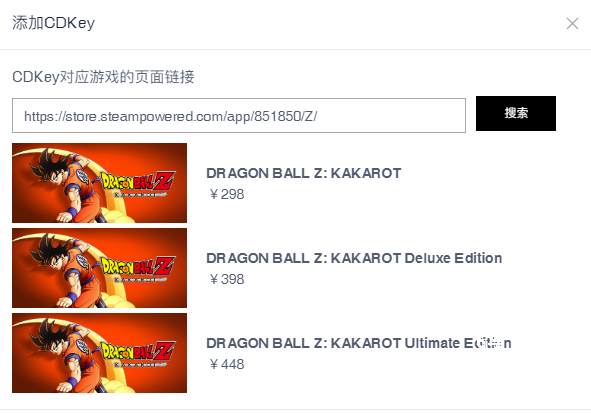The image size is (591, 414).
Task: Click the Dragon Ball Z logo in the Deluxe thumbnail
Action: coord(138,268)
